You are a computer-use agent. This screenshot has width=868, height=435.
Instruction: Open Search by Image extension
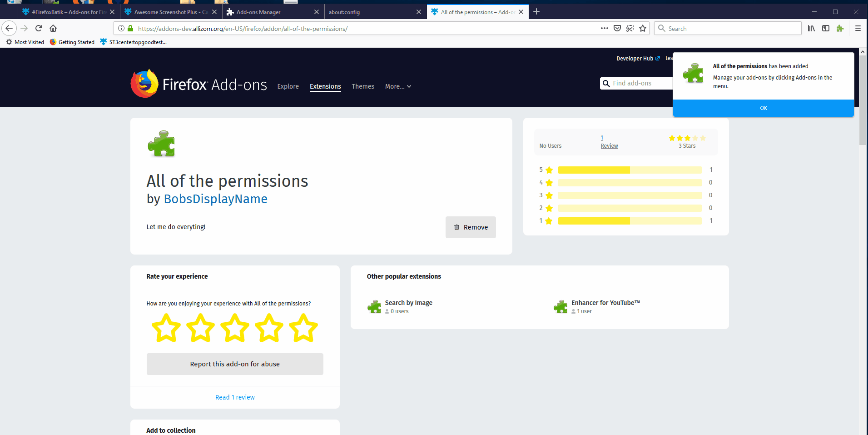pyautogui.click(x=408, y=303)
